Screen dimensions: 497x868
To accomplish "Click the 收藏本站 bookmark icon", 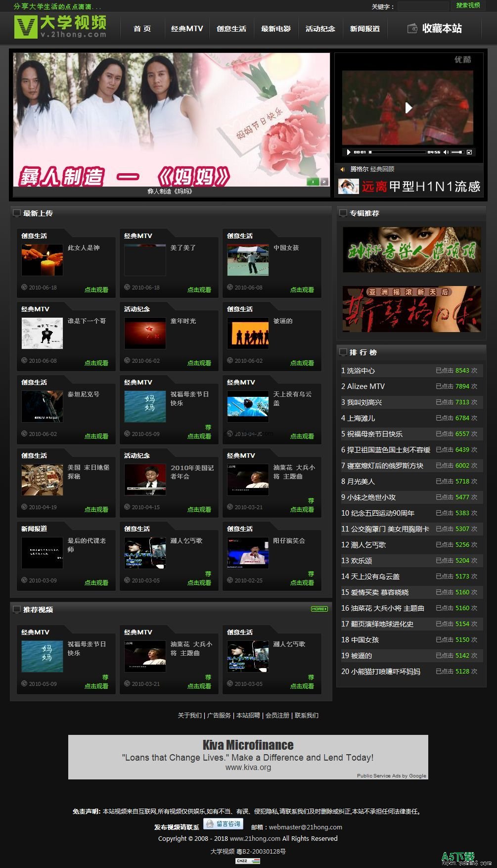I will pos(412,29).
